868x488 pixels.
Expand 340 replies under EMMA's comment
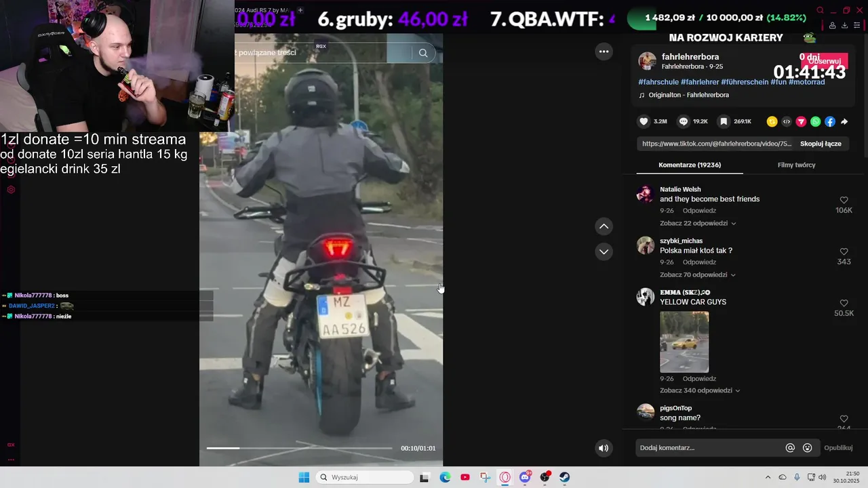tap(700, 390)
